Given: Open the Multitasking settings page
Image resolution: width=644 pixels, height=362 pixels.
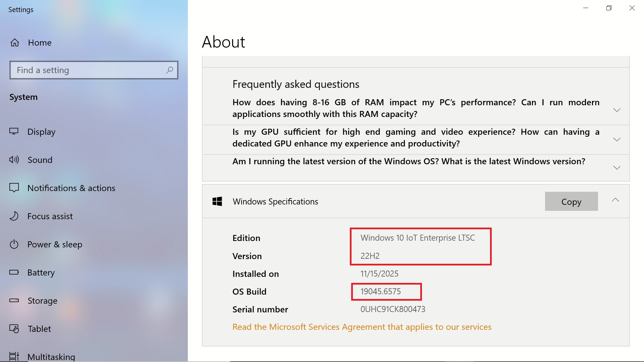Looking at the screenshot, I should tap(51, 357).
